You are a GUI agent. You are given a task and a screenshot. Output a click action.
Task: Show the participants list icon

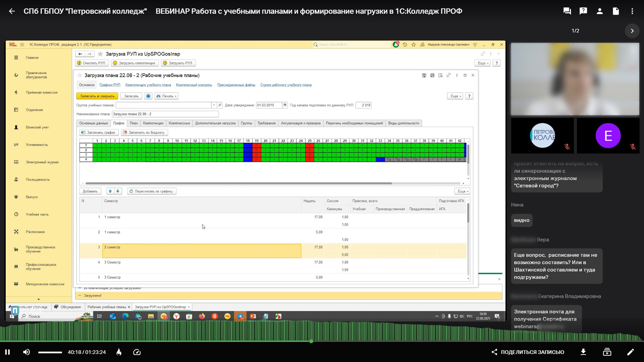click(x=600, y=11)
